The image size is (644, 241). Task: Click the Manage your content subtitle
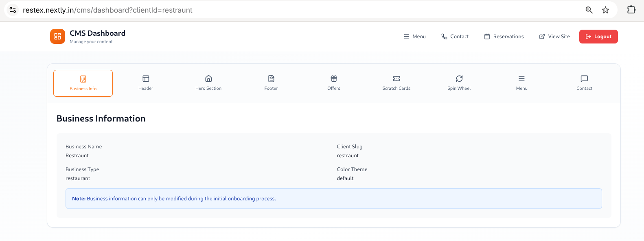pos(91,42)
